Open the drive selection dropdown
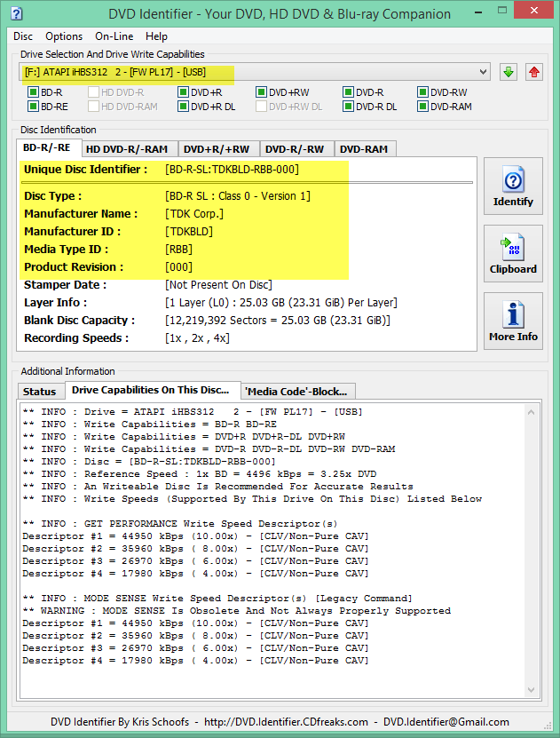 [x=255, y=72]
